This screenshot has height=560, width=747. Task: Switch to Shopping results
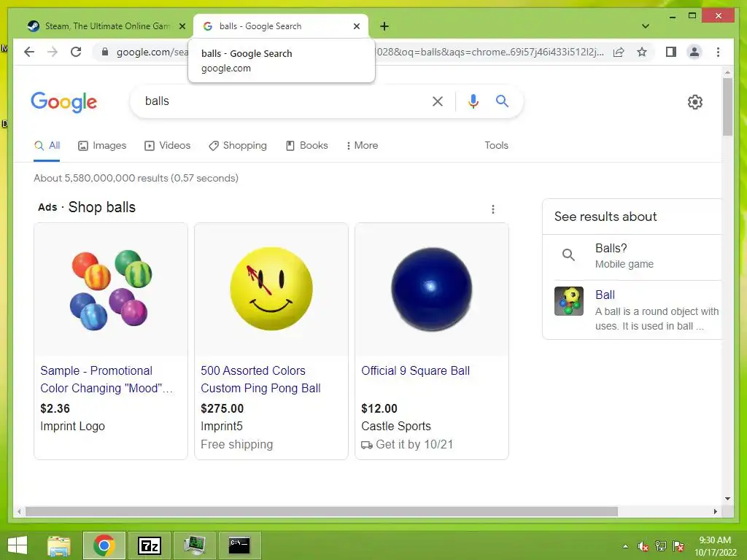click(238, 145)
